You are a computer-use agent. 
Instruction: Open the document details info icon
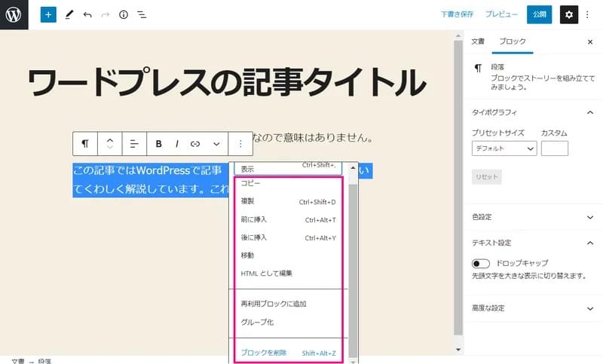124,14
